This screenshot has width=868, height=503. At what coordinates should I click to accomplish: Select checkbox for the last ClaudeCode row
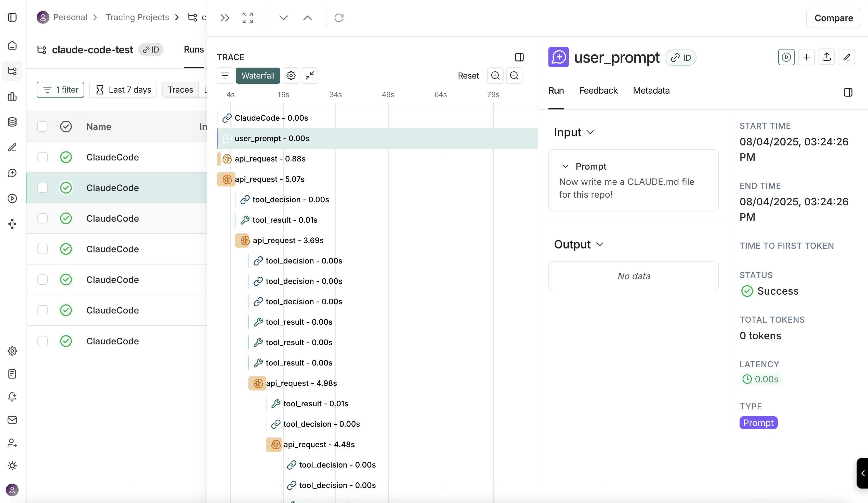(42, 341)
